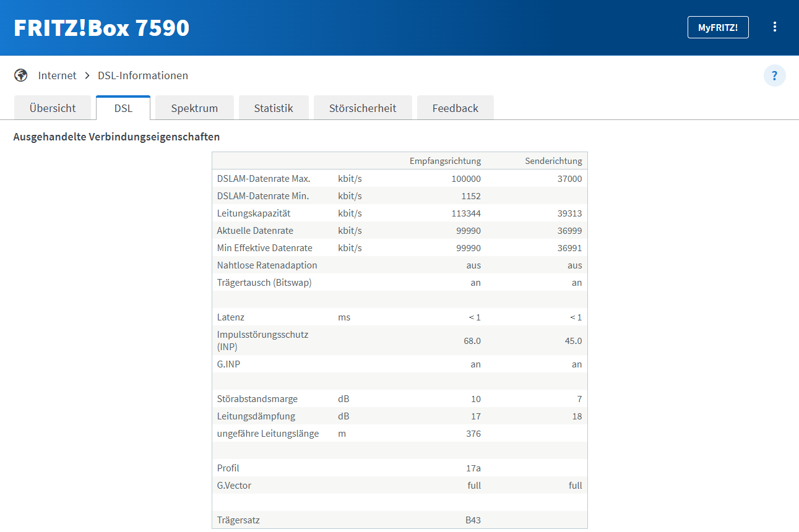Select the Leitungskapazität row
The height and width of the screenshot is (532, 799).
pyautogui.click(x=400, y=213)
